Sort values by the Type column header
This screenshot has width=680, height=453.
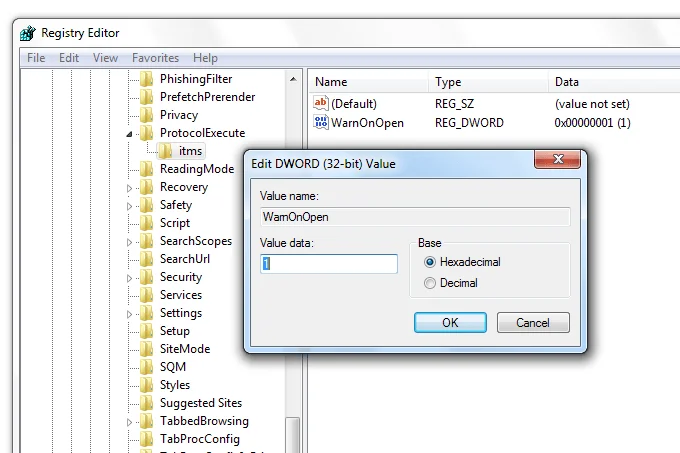[x=489, y=82]
